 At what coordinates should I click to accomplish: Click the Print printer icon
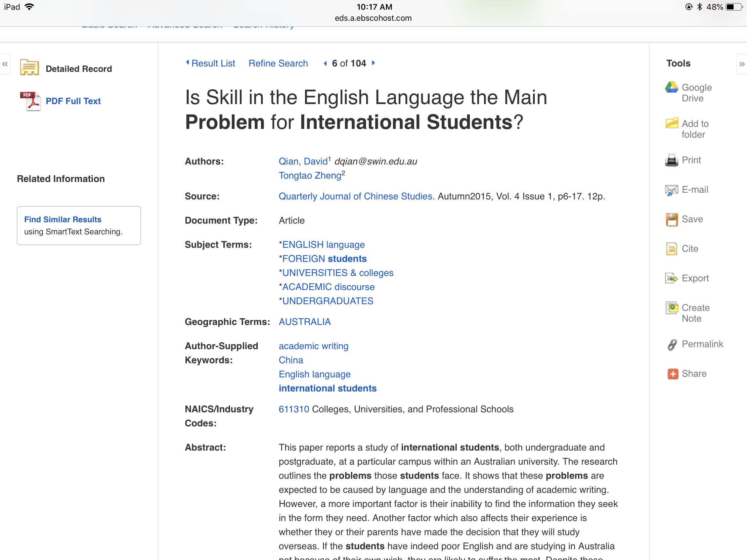click(671, 160)
